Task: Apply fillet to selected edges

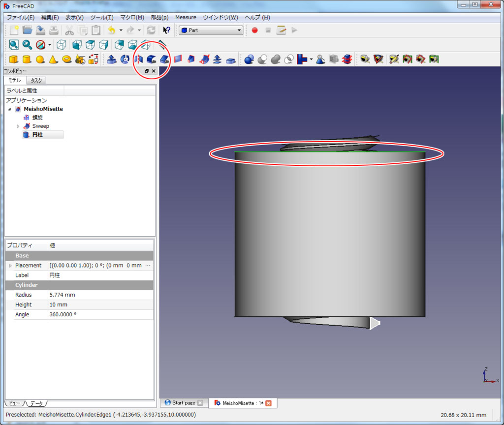Action: 152,59
